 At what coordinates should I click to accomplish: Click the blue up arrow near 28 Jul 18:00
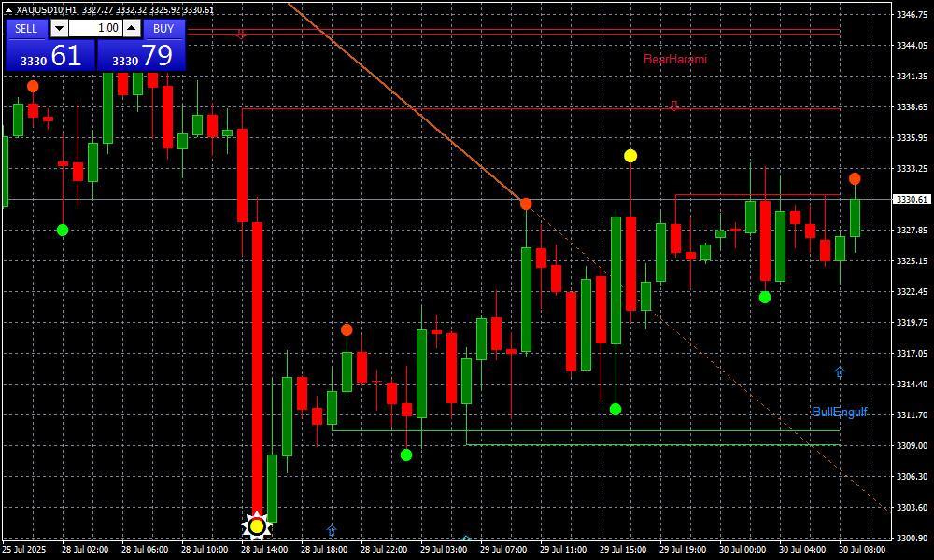click(331, 530)
